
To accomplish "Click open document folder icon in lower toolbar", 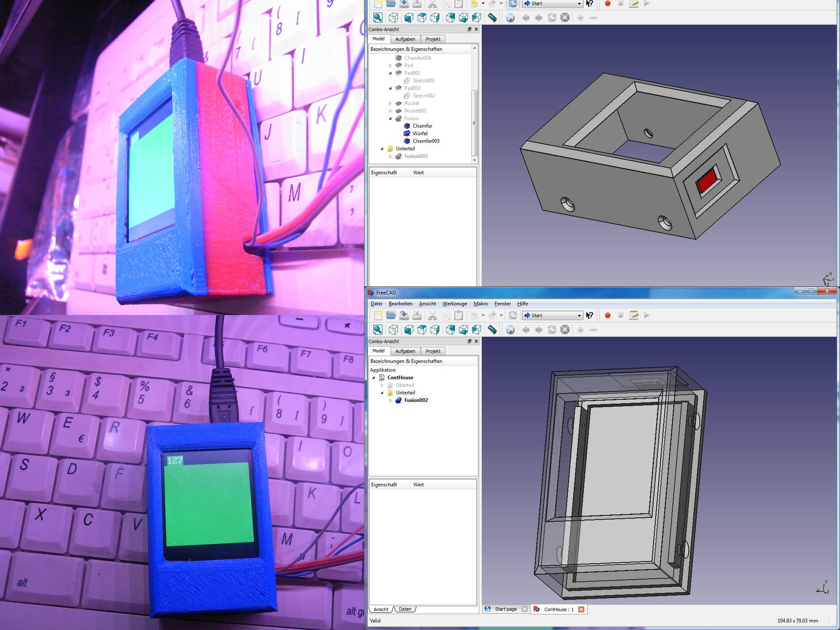I will 391,315.
